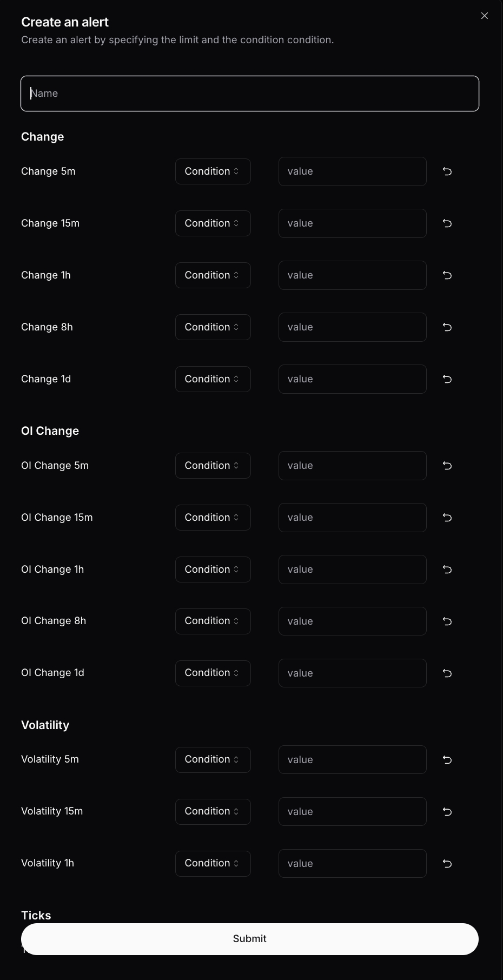Expand Condition dropdown for OI Change 8h
Viewport: 503px width, 980px height.
[213, 621]
